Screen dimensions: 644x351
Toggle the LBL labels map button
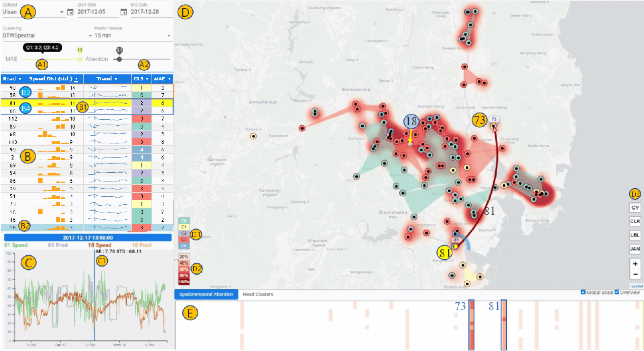pos(635,235)
